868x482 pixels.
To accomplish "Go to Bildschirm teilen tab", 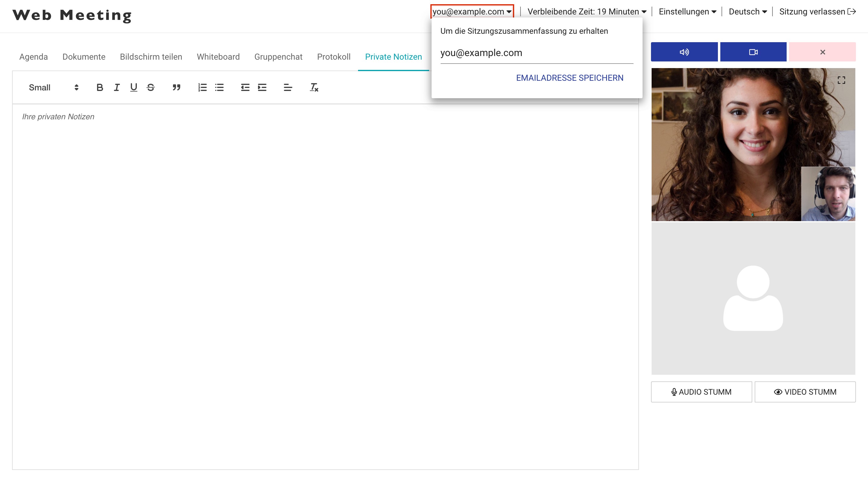I will [x=151, y=57].
